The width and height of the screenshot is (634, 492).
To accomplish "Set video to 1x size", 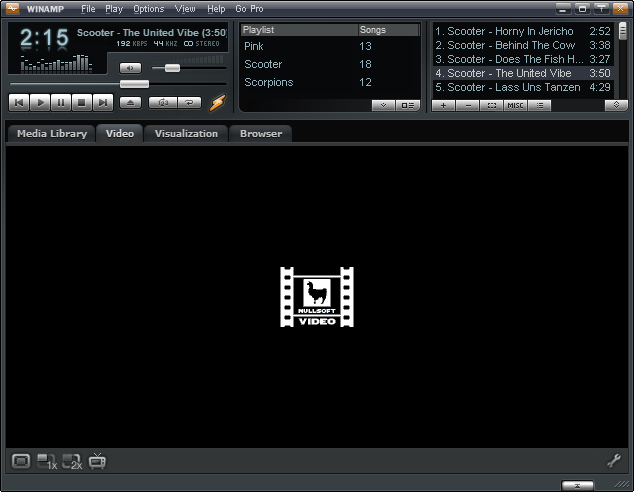I will (47, 462).
